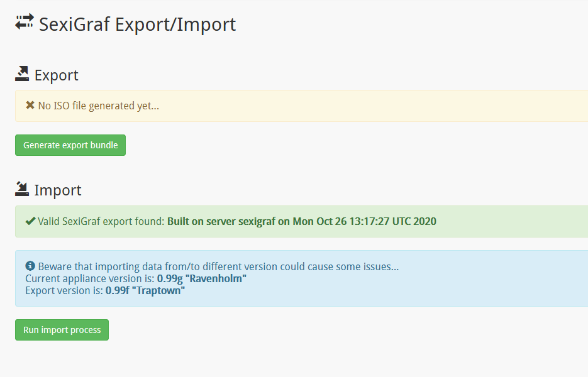Click the yellow export status alert box

pos(301,106)
